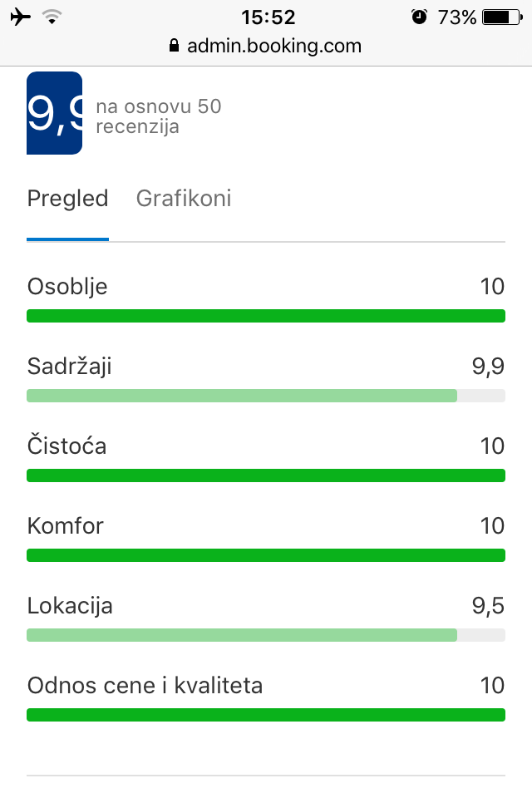Viewport: 532px width, 798px height.
Task: Tap the admin.booking.com address bar
Action: (266, 46)
